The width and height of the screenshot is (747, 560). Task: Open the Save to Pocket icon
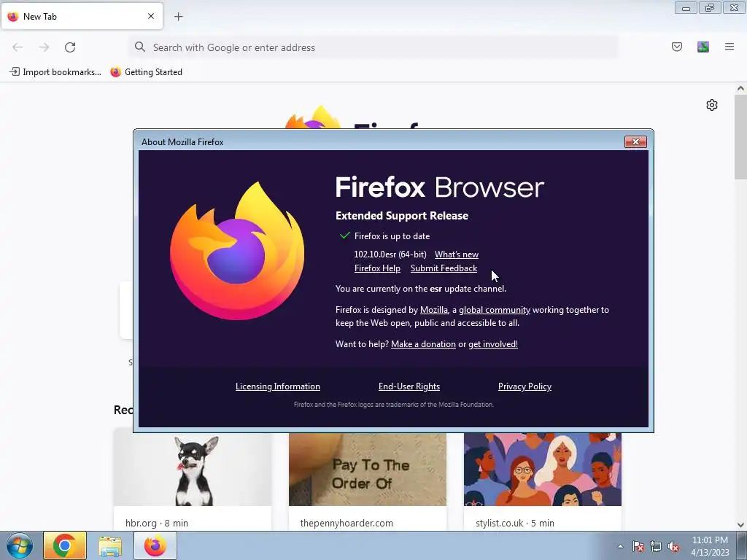tap(676, 47)
